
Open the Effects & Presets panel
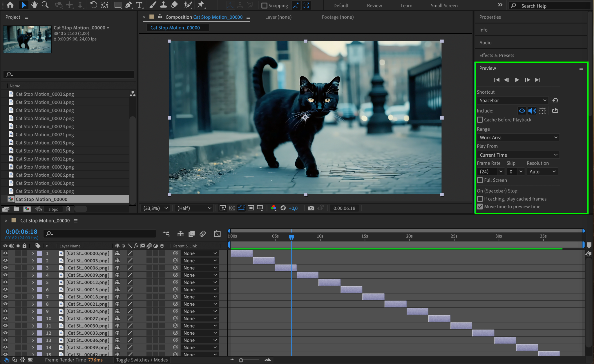[x=497, y=55]
